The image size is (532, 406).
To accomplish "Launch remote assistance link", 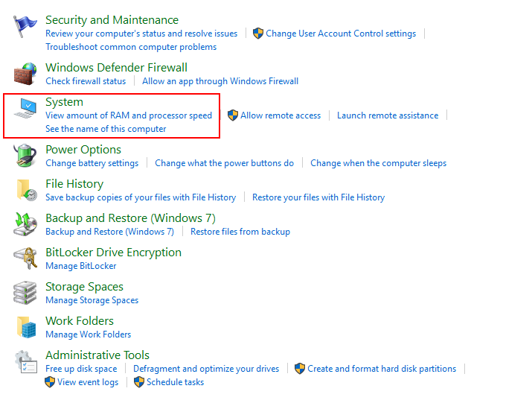I will coord(388,115).
